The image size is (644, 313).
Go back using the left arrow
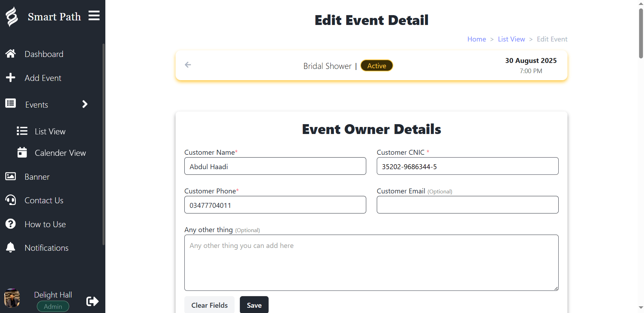(188, 65)
